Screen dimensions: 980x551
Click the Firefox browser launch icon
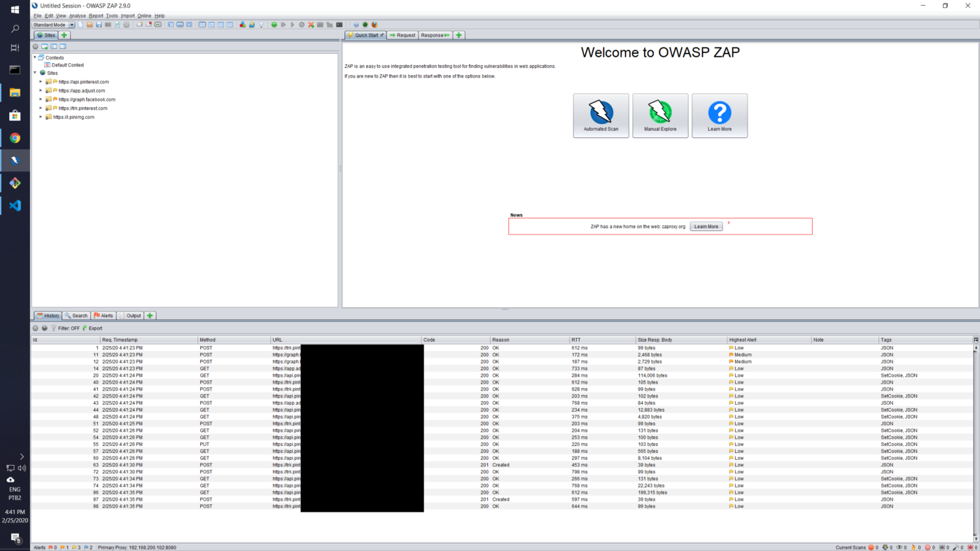pos(374,25)
